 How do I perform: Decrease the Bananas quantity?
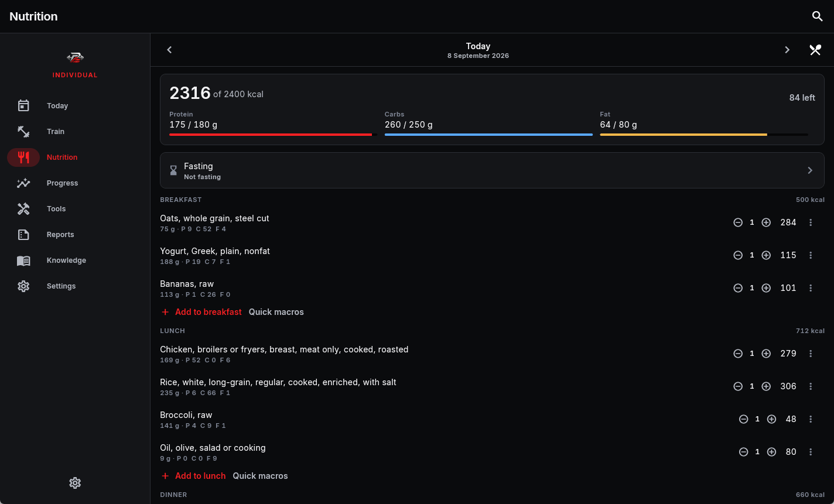pos(738,288)
